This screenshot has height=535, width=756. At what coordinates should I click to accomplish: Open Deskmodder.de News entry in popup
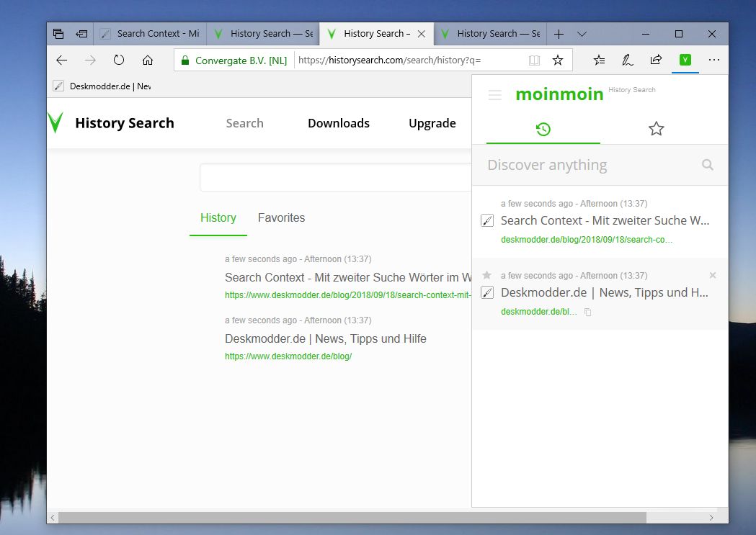pos(604,293)
